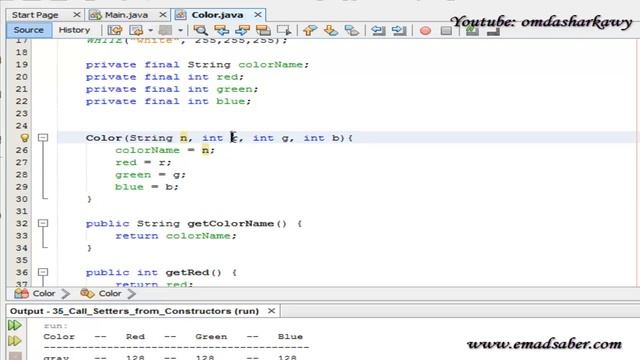640x360 pixels.
Task: Collapse the getRed method fold
Action: tap(43, 272)
